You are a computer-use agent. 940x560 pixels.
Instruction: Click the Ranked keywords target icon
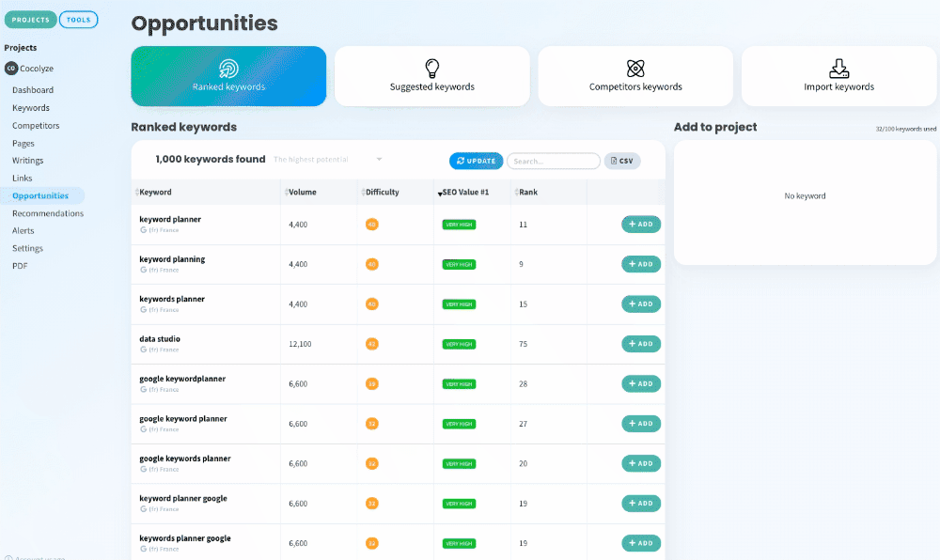pyautogui.click(x=228, y=69)
